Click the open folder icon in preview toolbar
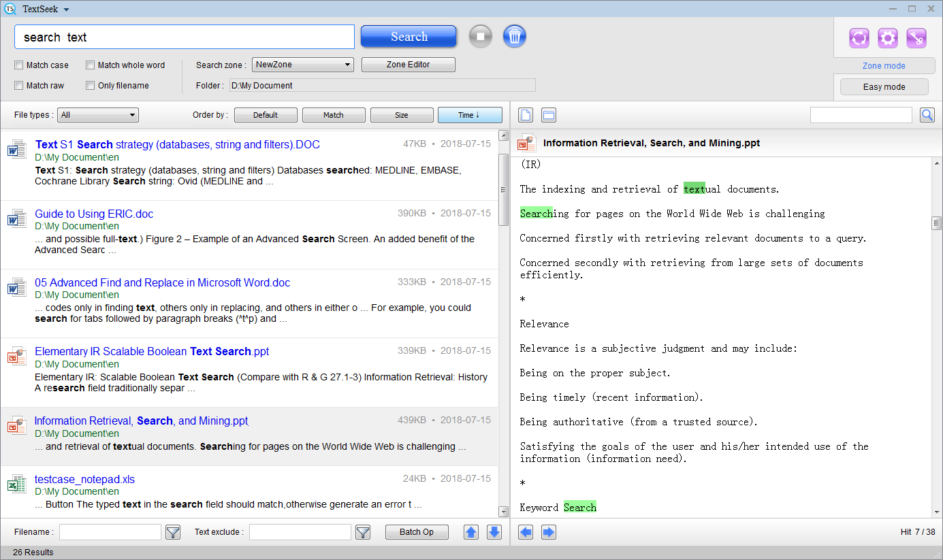 pos(549,115)
